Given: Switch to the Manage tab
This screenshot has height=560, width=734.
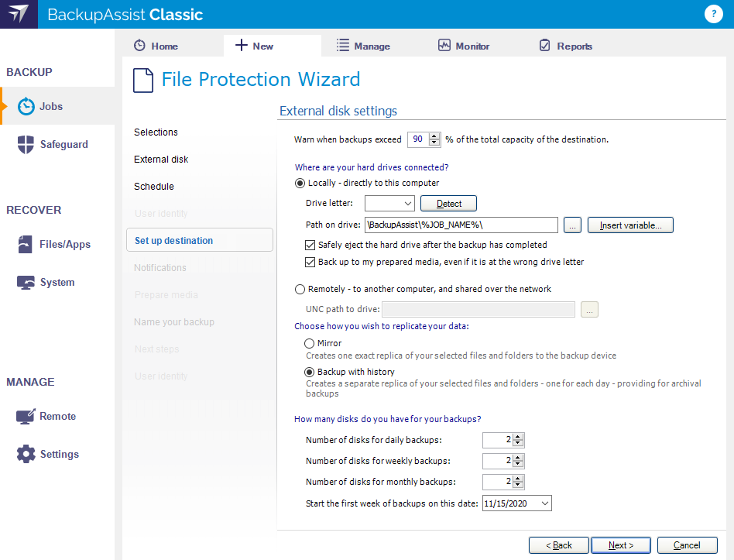Looking at the screenshot, I should pyautogui.click(x=363, y=46).
